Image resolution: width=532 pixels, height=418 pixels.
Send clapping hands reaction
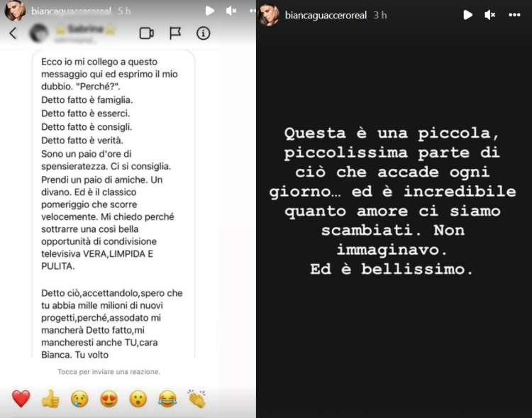[x=197, y=398]
